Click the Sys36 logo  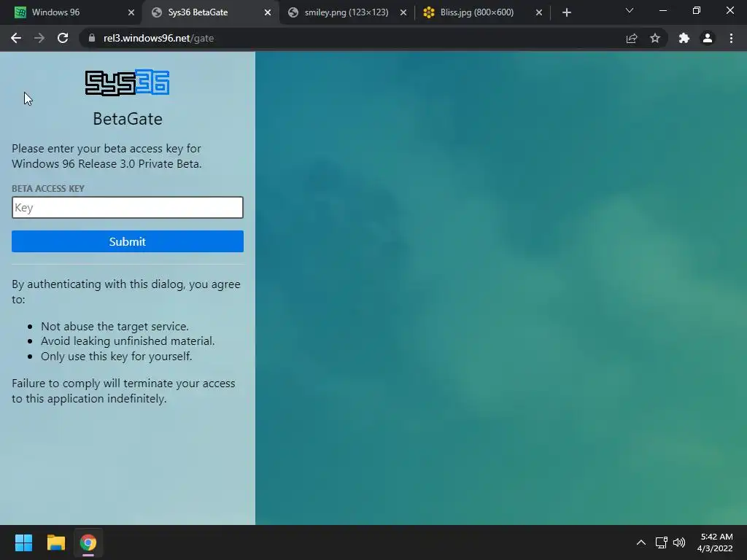point(127,83)
